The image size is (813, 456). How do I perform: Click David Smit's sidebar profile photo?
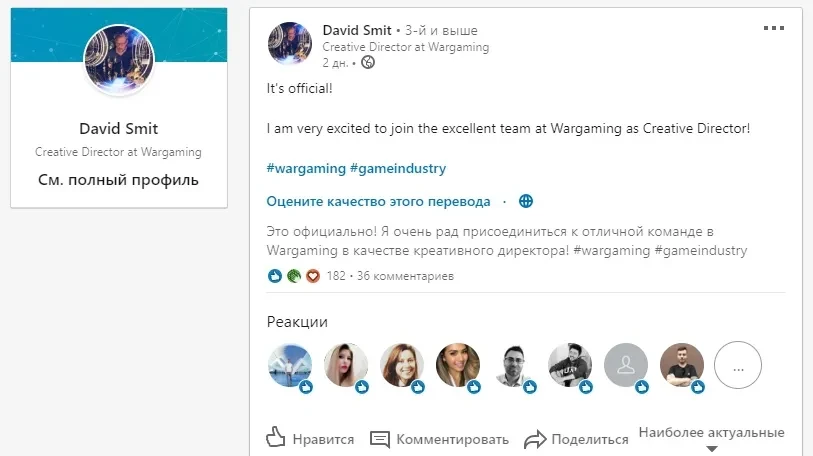(119, 59)
